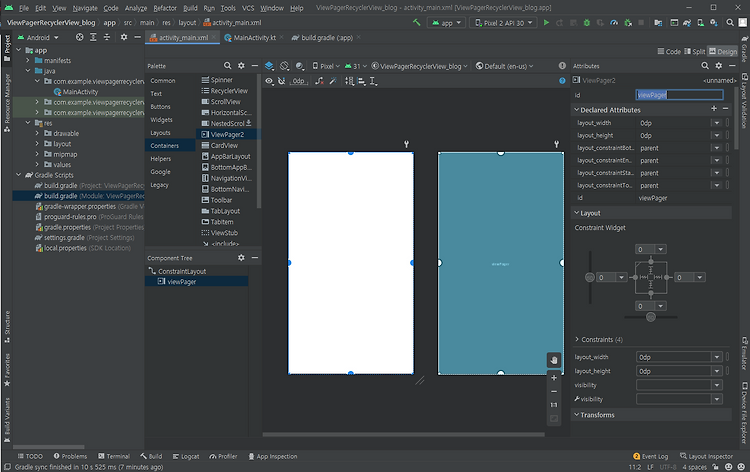
Task: Collapse Declared Attributes section
Action: click(577, 110)
